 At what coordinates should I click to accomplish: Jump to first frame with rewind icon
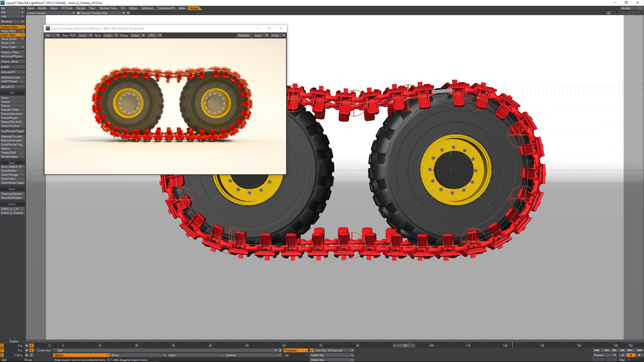click(596, 350)
